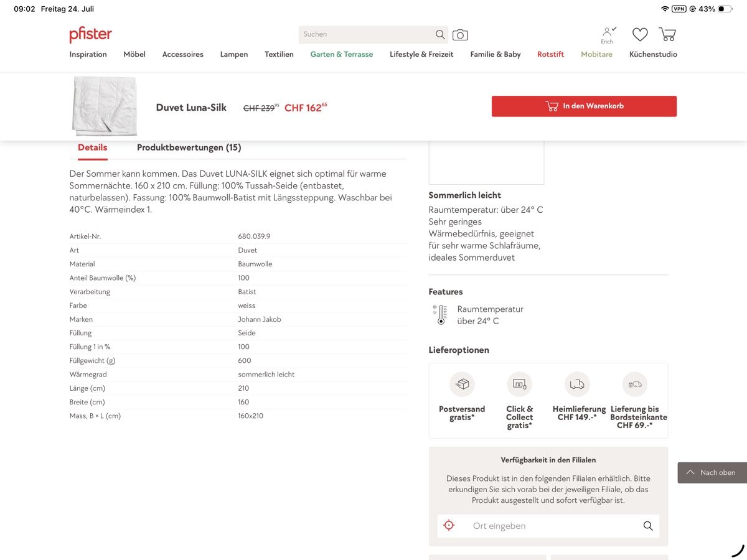Click the search magnifier icon in header

click(440, 35)
